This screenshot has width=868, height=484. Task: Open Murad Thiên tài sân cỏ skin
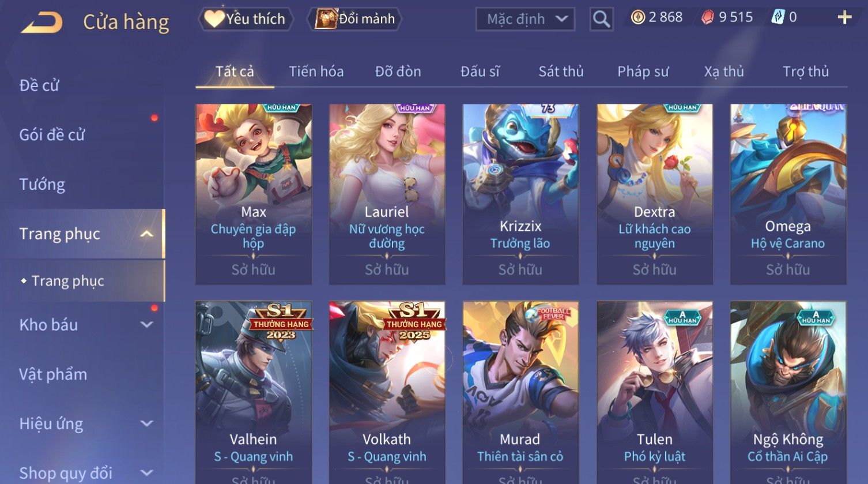[520, 392]
